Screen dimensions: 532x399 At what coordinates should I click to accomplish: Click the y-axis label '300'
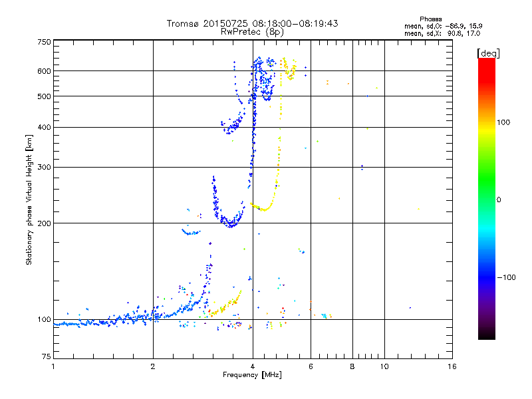pos(44,167)
